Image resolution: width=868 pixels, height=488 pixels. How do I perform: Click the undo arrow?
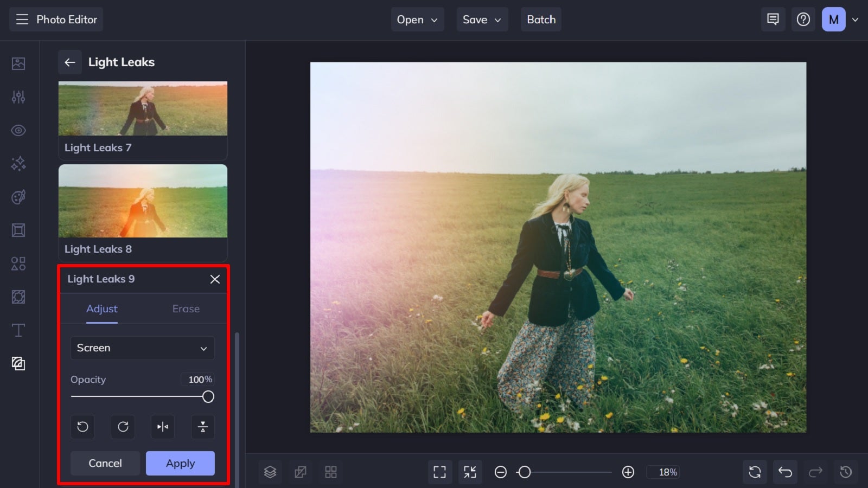pos(785,472)
